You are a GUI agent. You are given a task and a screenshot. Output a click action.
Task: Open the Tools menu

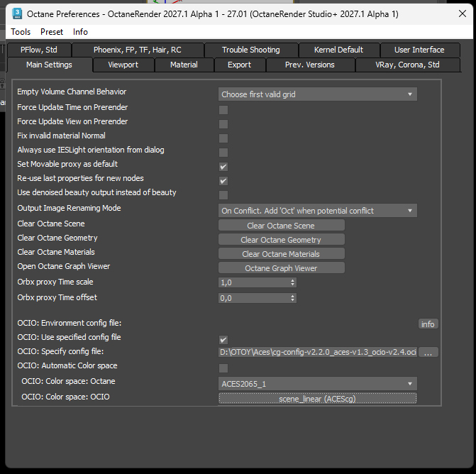[21, 32]
